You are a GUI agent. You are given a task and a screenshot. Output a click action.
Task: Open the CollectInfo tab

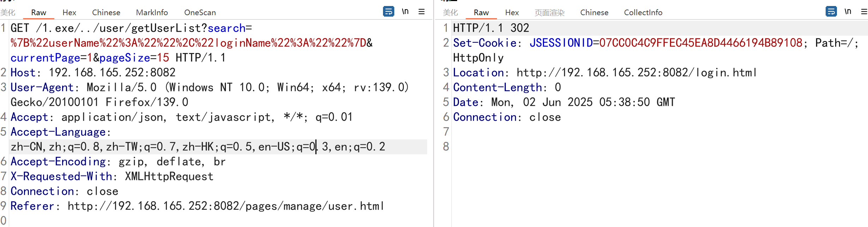pos(643,13)
